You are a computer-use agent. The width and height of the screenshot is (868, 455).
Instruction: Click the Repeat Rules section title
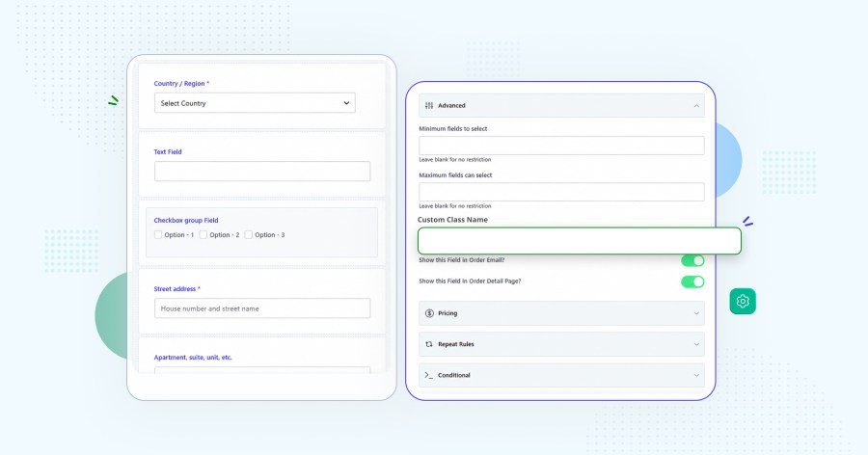pyautogui.click(x=456, y=344)
